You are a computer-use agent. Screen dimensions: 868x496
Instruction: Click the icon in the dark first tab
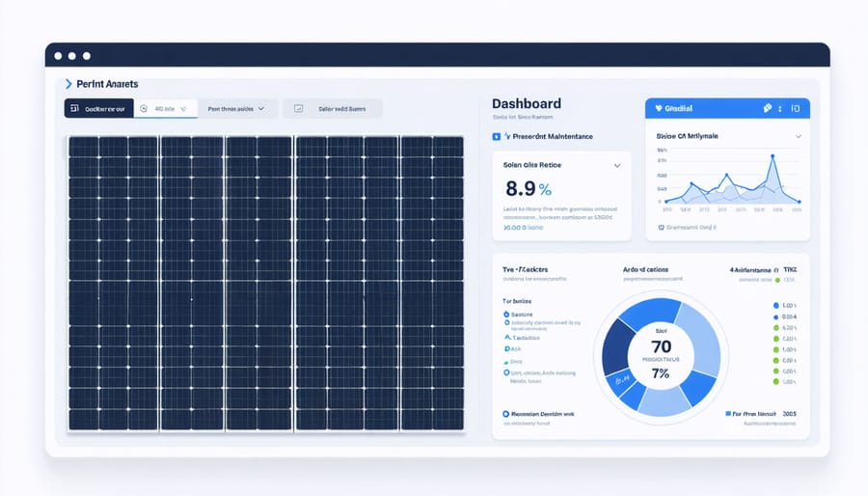pos(74,109)
